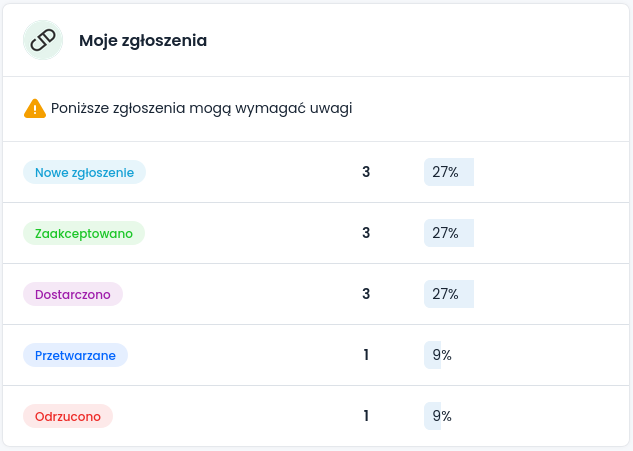633x451 pixels.
Task: Click the 27% progress bar for Dostarczono
Action: [448, 294]
